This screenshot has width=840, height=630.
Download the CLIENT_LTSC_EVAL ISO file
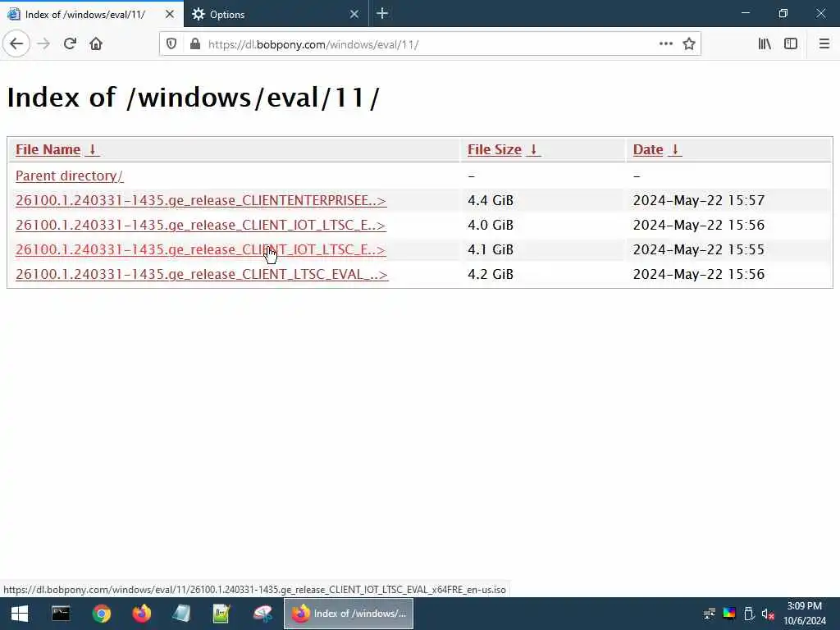pos(202,274)
